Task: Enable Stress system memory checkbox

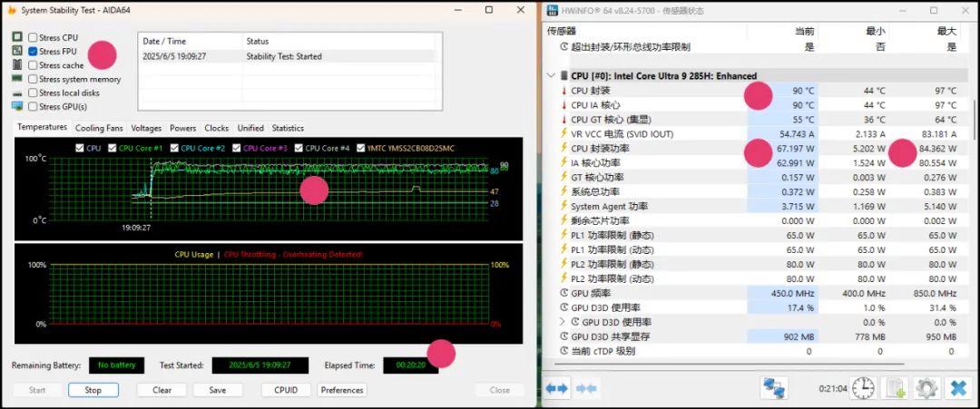Action: pyautogui.click(x=33, y=79)
